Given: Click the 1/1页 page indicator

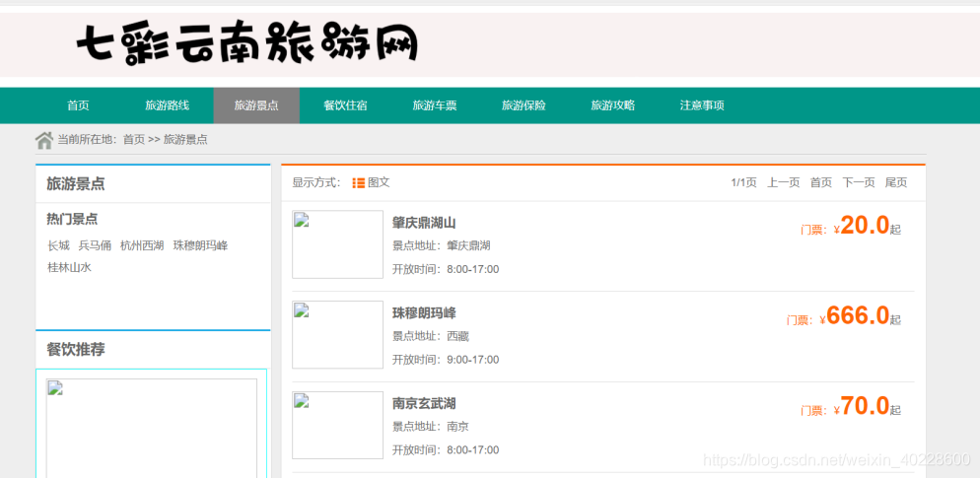Looking at the screenshot, I should tap(743, 182).
